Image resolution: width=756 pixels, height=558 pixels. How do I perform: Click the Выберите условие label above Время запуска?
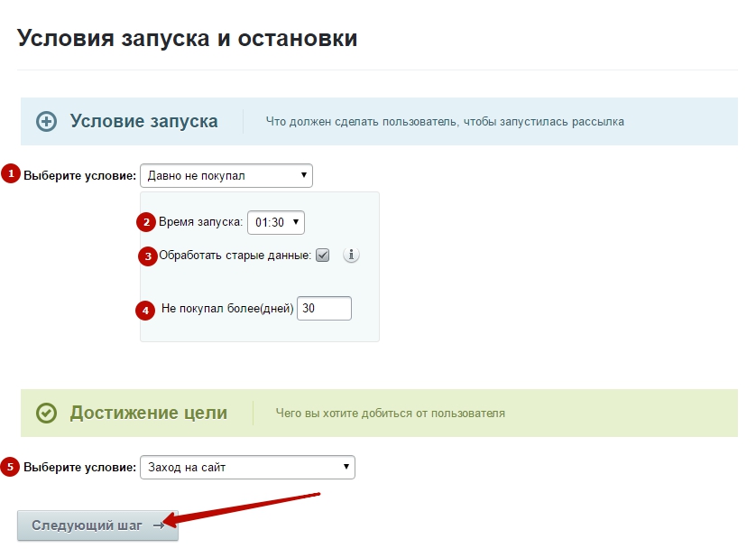80,176
